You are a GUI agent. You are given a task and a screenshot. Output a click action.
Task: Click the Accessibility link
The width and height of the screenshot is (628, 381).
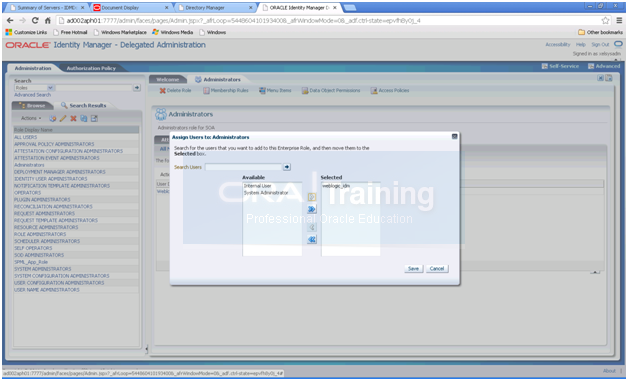(x=558, y=44)
